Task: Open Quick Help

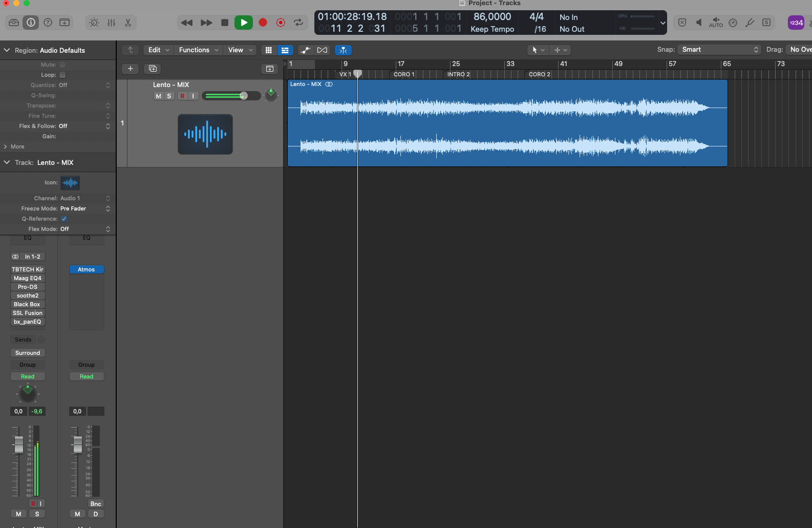Action: point(48,23)
